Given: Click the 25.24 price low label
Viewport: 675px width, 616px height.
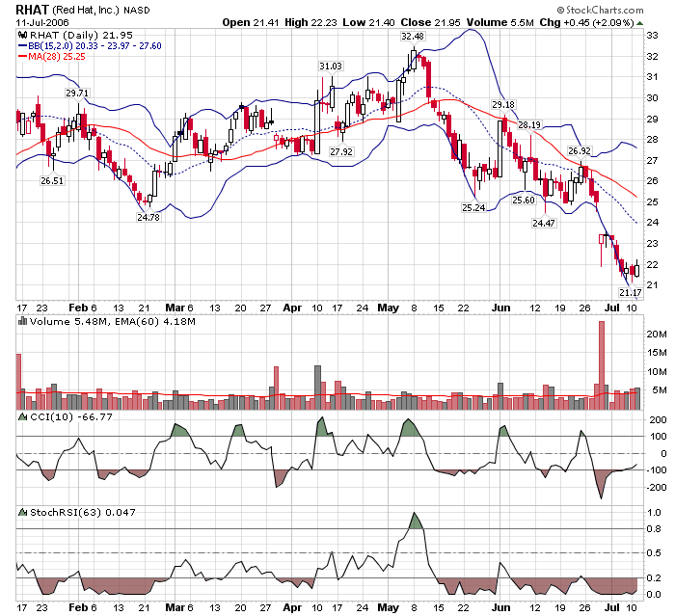Looking at the screenshot, I should (x=473, y=208).
